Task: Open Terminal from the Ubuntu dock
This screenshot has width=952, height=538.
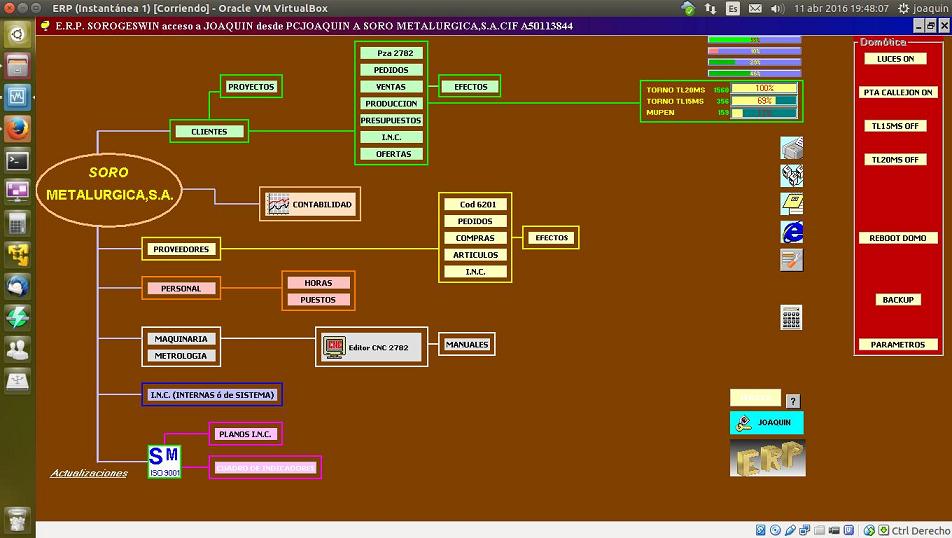Action: click(17, 160)
